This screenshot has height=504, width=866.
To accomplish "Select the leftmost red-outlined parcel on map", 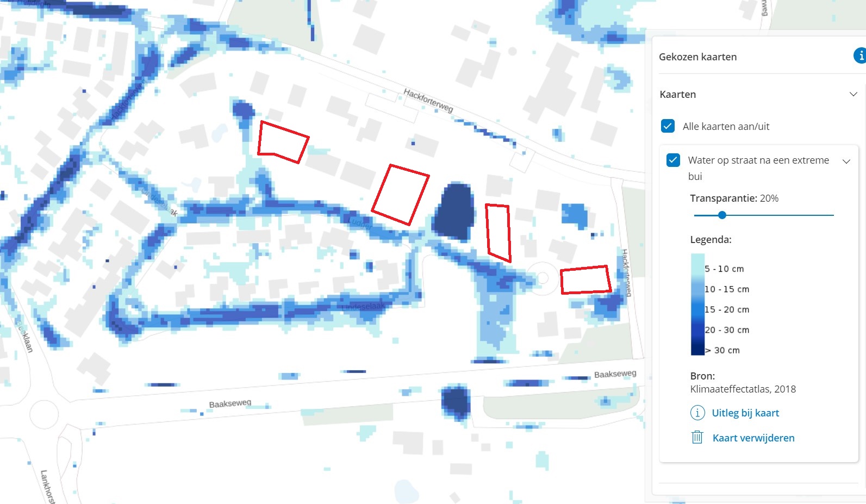I will click(x=282, y=141).
